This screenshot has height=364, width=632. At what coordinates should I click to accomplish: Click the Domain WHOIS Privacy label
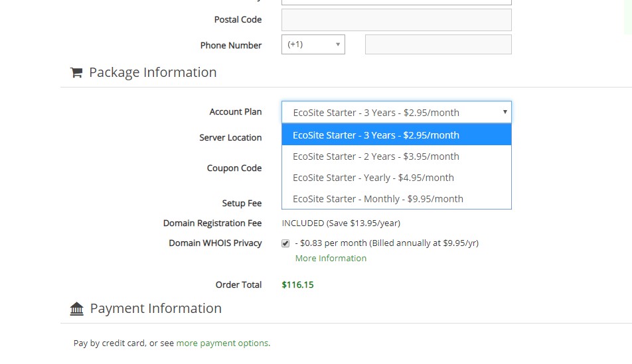[215, 243]
